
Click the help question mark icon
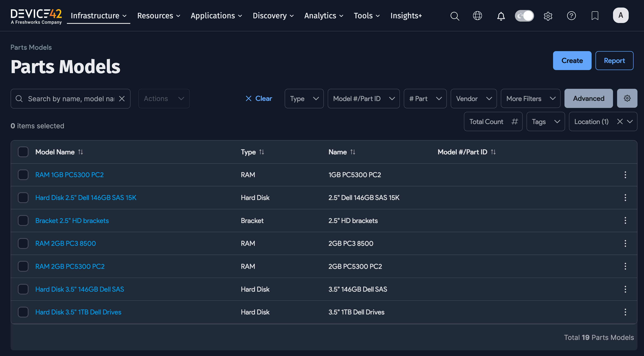[x=571, y=16]
